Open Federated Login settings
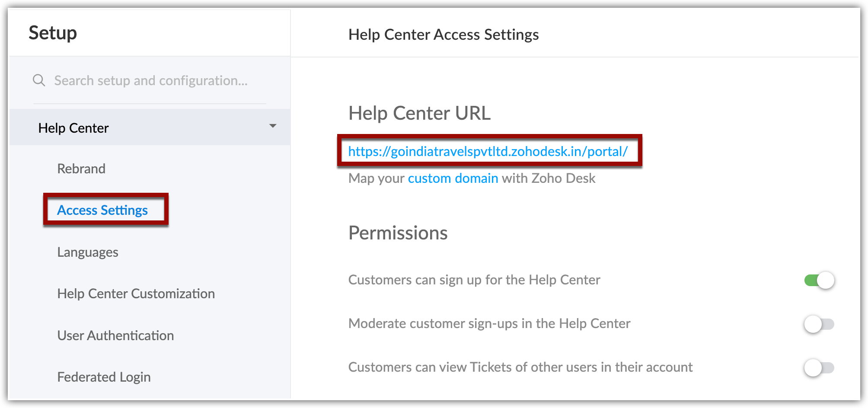The height and width of the screenshot is (408, 868). [104, 377]
